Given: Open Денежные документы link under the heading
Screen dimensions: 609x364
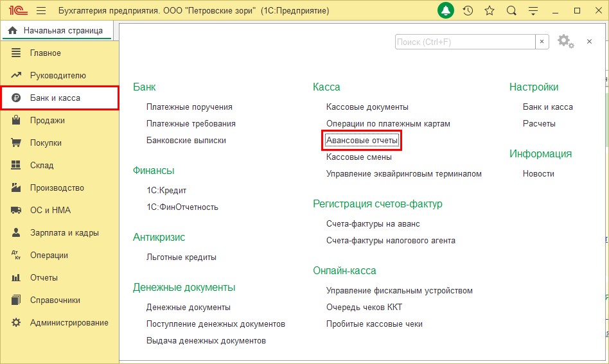Looking at the screenshot, I should pos(188,308).
